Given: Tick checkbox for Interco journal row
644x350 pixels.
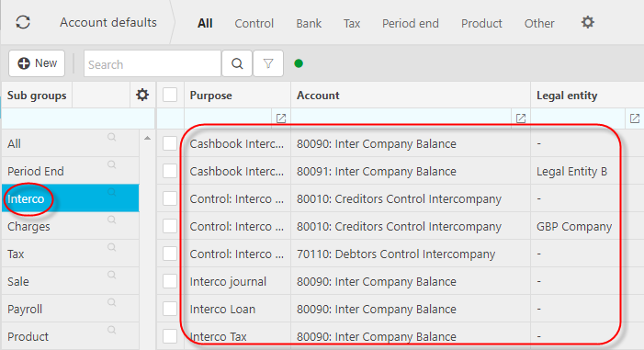Looking at the screenshot, I should (x=170, y=281).
